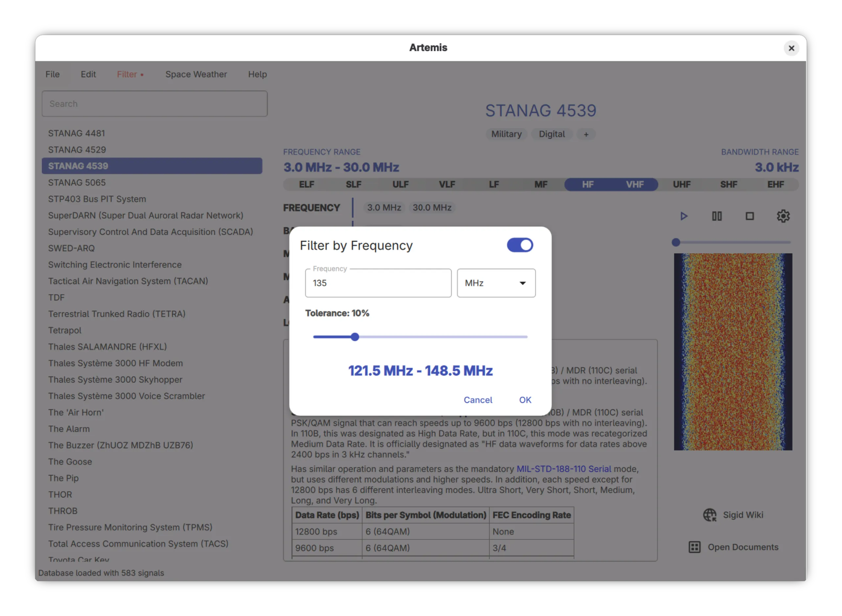Click the signal Search field
This screenshot has height=616, width=842.
click(154, 104)
